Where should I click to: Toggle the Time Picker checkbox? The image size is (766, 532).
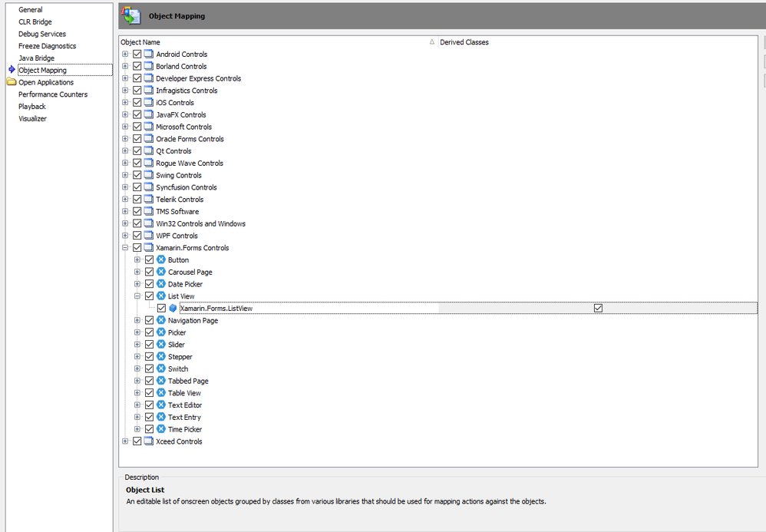click(150, 429)
